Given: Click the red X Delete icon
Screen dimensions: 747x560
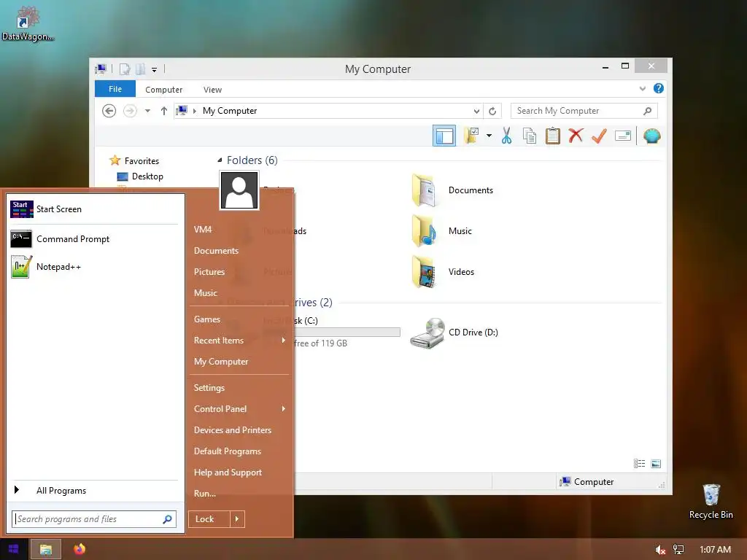Looking at the screenshot, I should pos(576,136).
